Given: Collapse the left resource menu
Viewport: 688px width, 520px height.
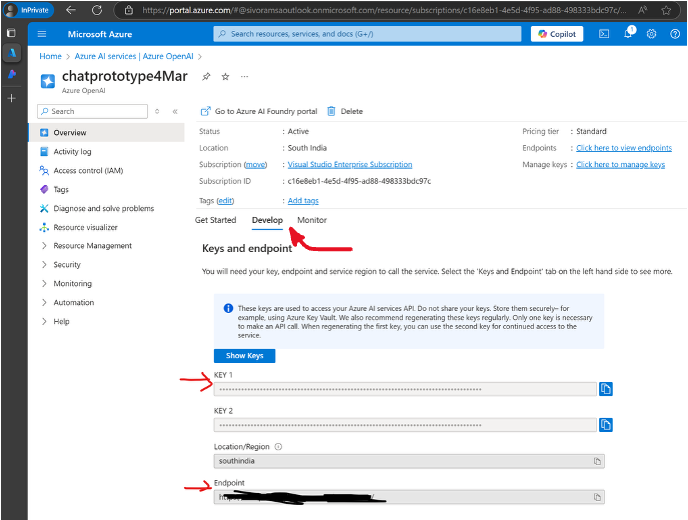Looking at the screenshot, I should click(x=175, y=111).
